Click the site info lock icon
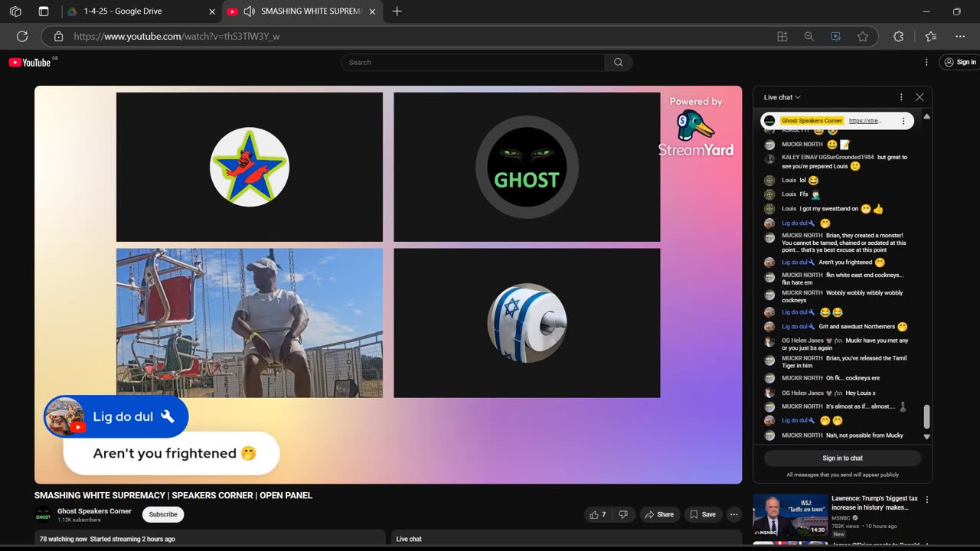The width and height of the screenshot is (980, 551). click(x=58, y=36)
